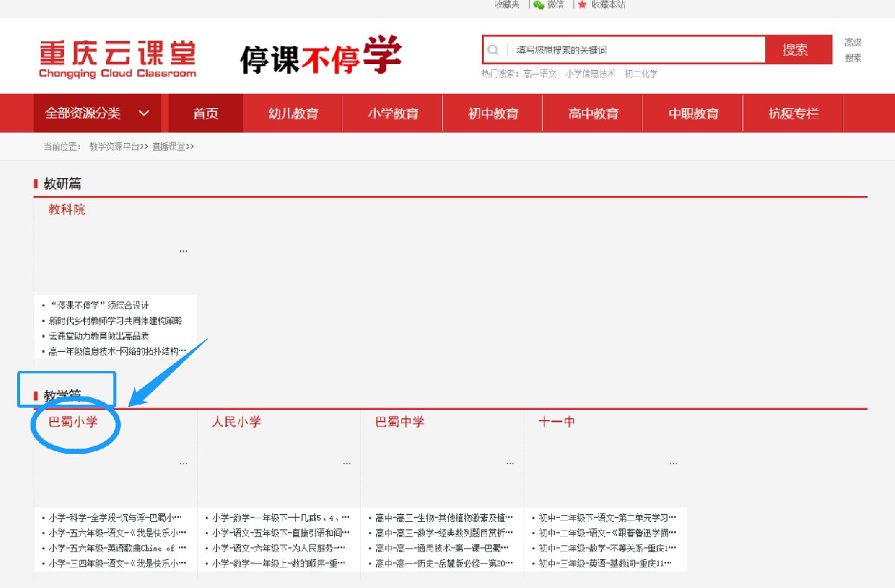Open 高级搜索 advanced search link

tap(852, 50)
